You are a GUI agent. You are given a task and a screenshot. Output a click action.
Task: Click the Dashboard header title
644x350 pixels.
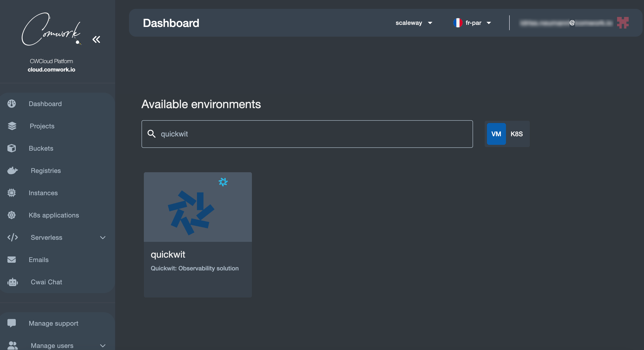pos(171,23)
